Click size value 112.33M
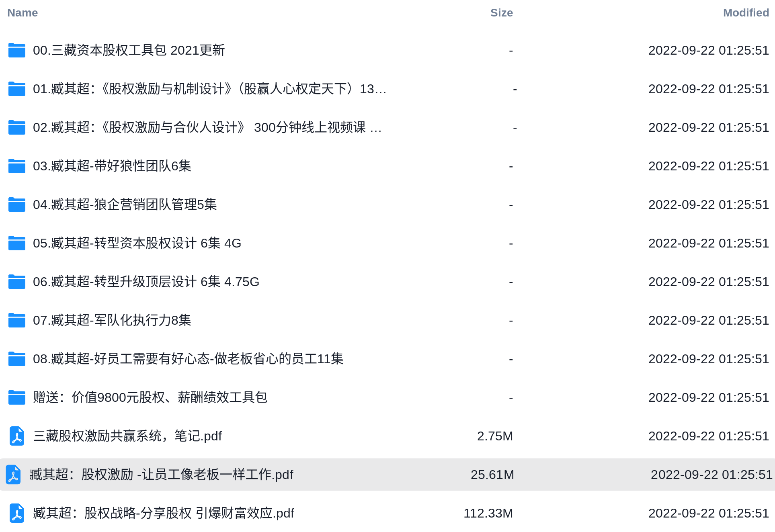 click(488, 513)
